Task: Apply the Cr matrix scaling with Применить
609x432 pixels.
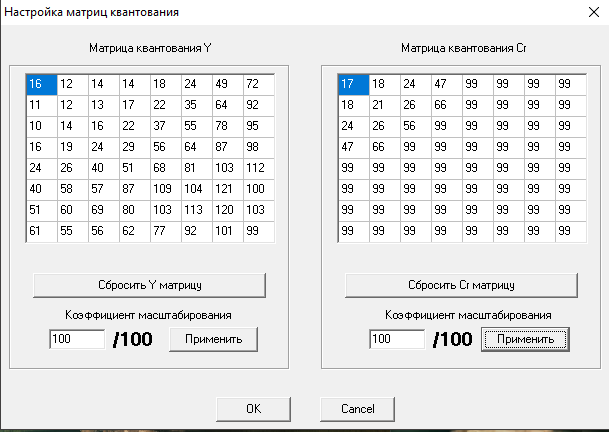Action: click(525, 339)
